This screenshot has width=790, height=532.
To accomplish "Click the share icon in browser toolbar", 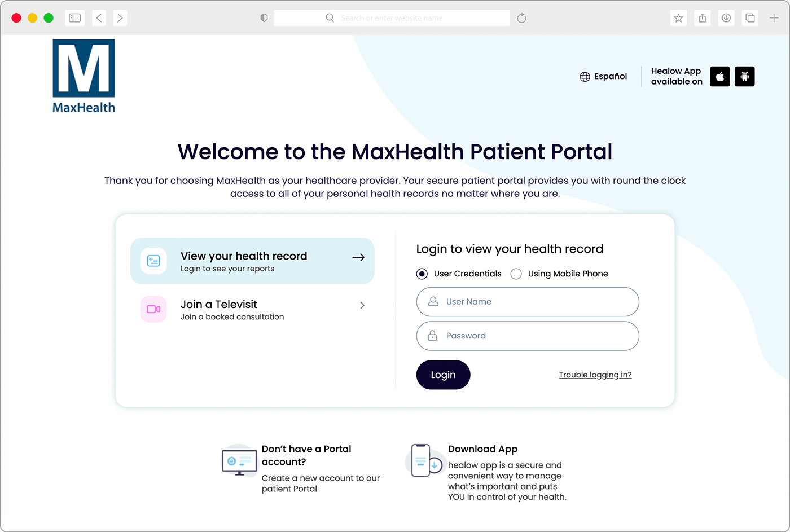I will [702, 17].
